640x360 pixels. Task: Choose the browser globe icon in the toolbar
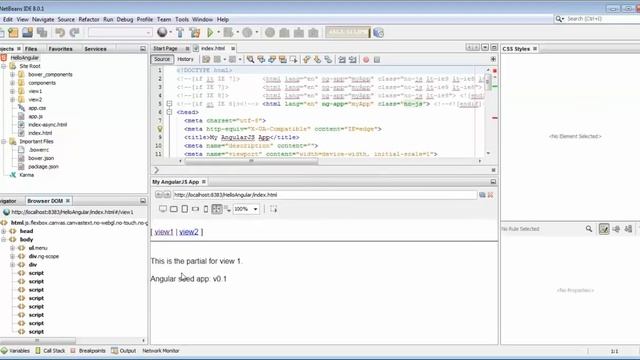click(x=162, y=32)
